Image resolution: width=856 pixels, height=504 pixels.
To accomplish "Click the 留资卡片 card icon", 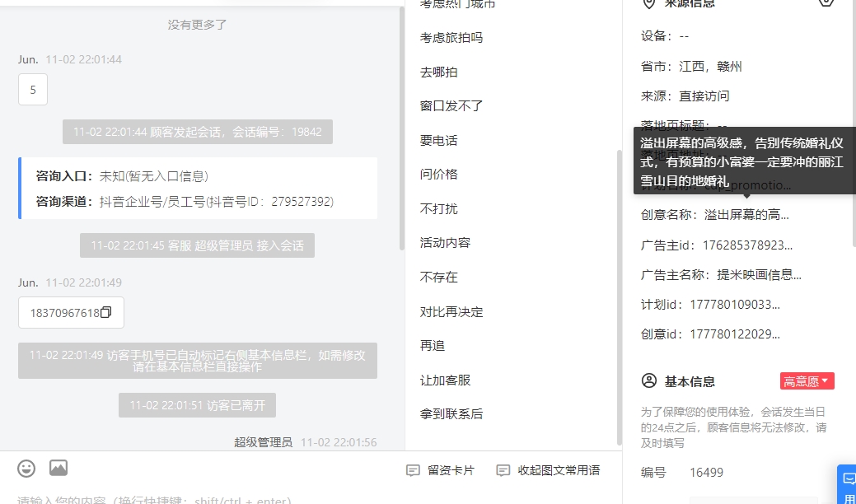I will (414, 470).
